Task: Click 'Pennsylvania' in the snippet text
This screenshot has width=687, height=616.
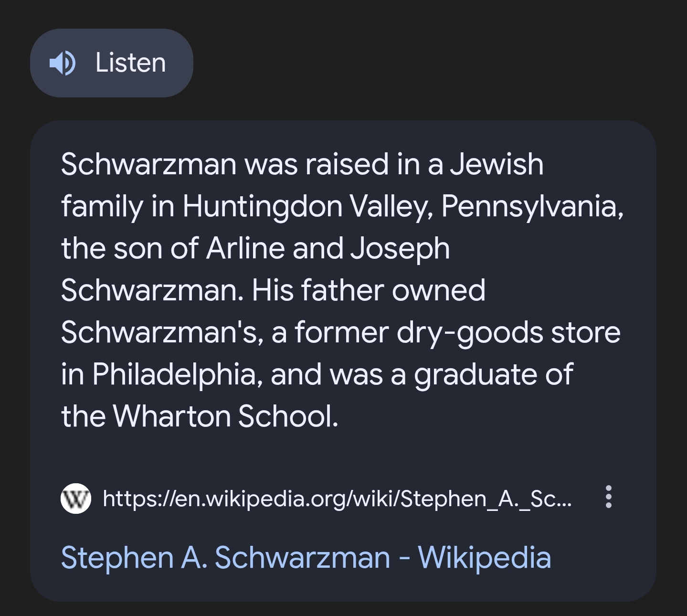Action: (532, 207)
